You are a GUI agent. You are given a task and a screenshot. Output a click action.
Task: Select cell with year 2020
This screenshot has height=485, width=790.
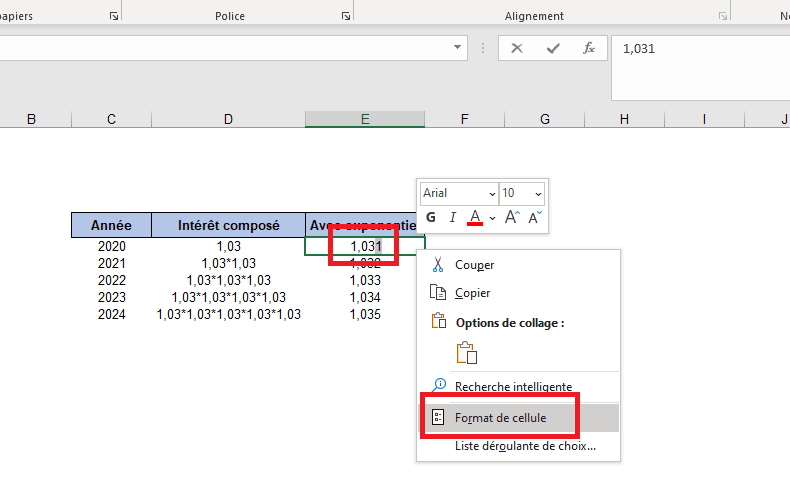pos(111,246)
